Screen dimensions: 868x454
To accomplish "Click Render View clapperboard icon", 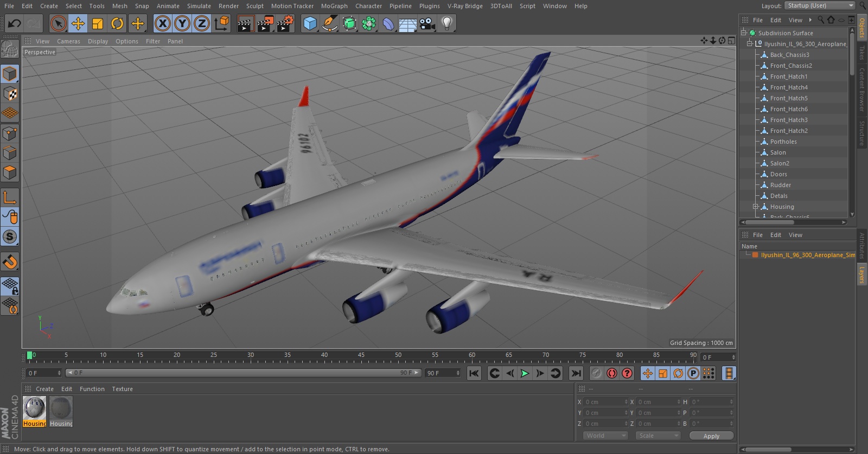I will click(x=245, y=23).
